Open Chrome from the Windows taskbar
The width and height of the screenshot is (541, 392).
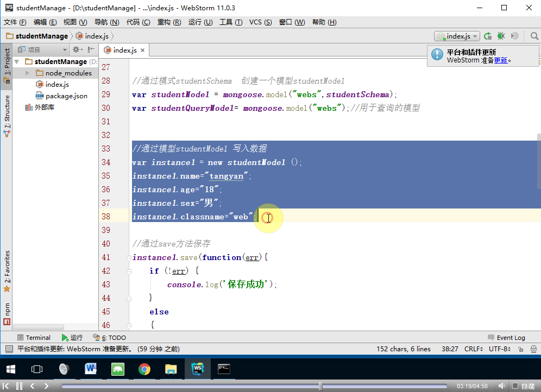click(x=144, y=369)
